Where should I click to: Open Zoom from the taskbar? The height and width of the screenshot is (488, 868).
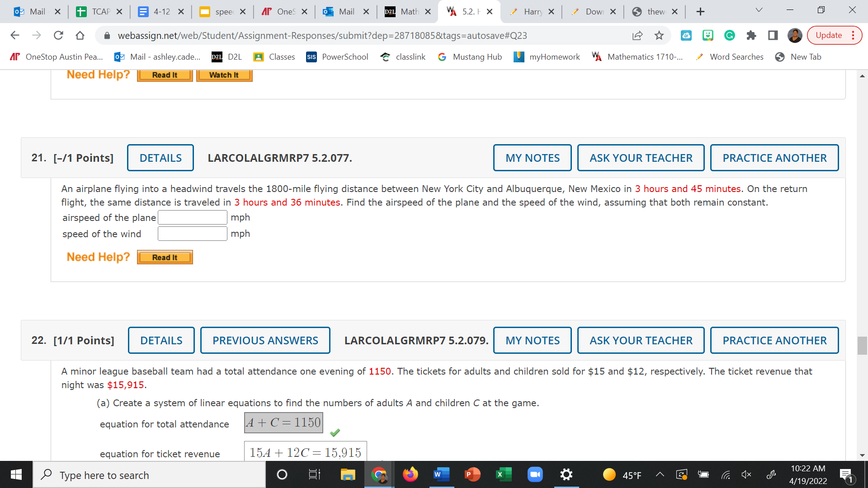pos(535,474)
